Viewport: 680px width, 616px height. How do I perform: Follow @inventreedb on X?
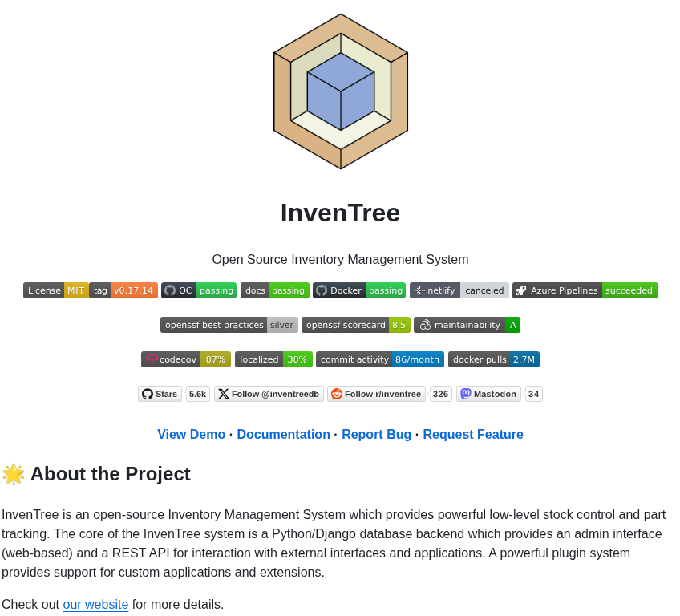click(269, 394)
